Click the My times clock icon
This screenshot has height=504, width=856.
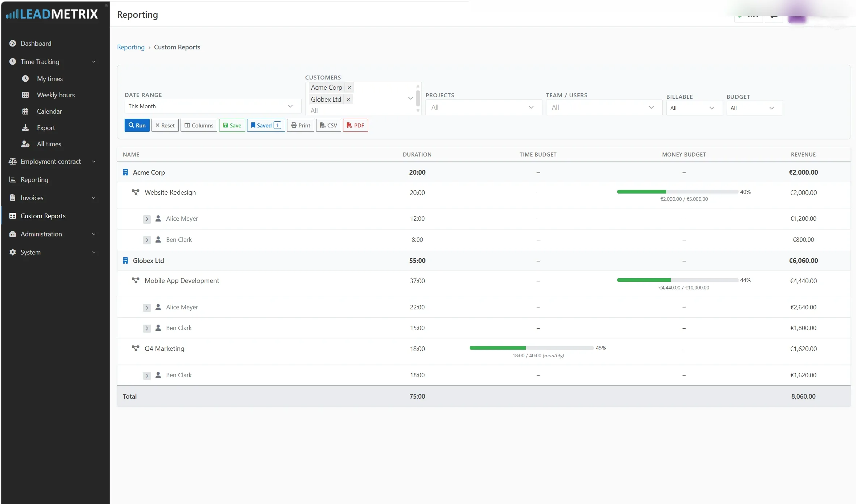click(x=25, y=78)
